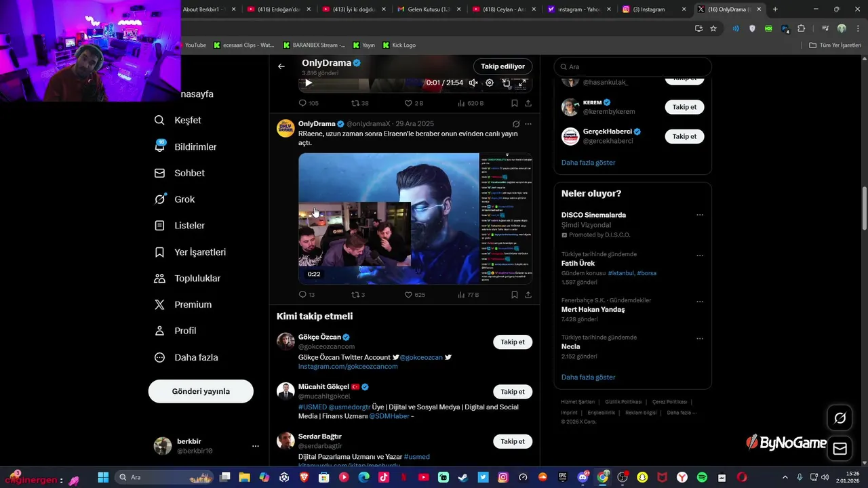This screenshot has height=488, width=868.
Task: Expand Daha fazla menu in the sidebar
Action: (186, 357)
